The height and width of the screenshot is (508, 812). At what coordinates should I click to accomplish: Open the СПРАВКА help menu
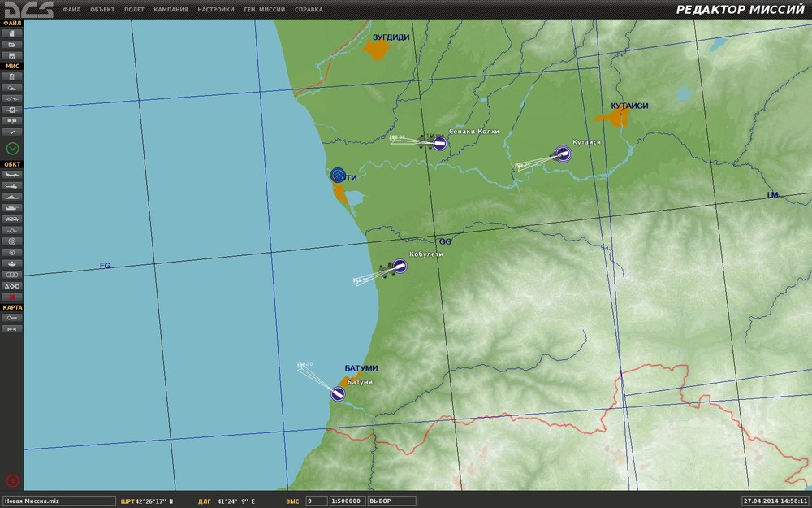(309, 9)
